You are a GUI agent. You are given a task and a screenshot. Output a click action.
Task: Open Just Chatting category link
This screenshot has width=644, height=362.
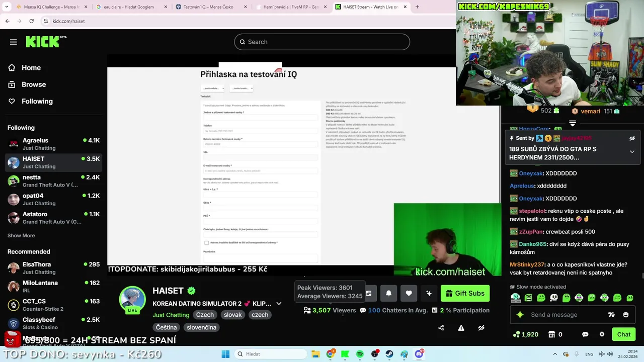click(171, 315)
